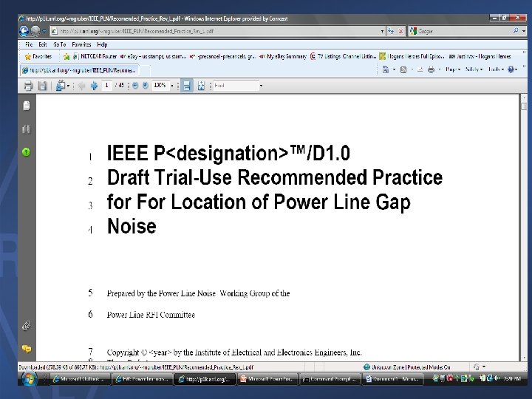The image size is (532, 399).
Task: Open the eBay us stamps favorite link
Action: (x=153, y=56)
